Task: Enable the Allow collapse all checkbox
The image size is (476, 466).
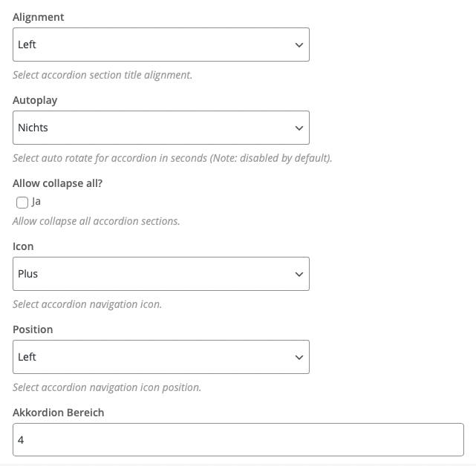Action: pyautogui.click(x=22, y=203)
